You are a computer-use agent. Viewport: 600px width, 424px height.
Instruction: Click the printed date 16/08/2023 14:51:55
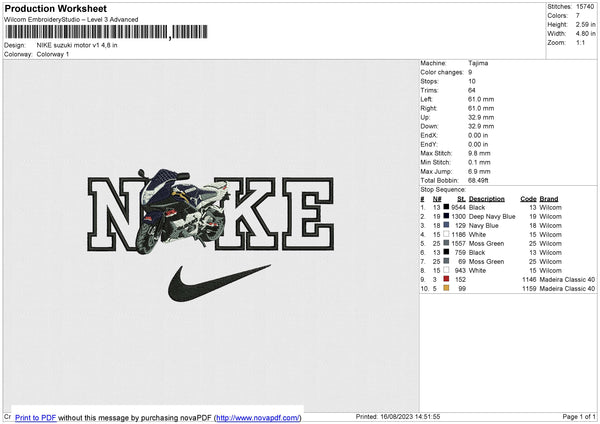(410, 416)
